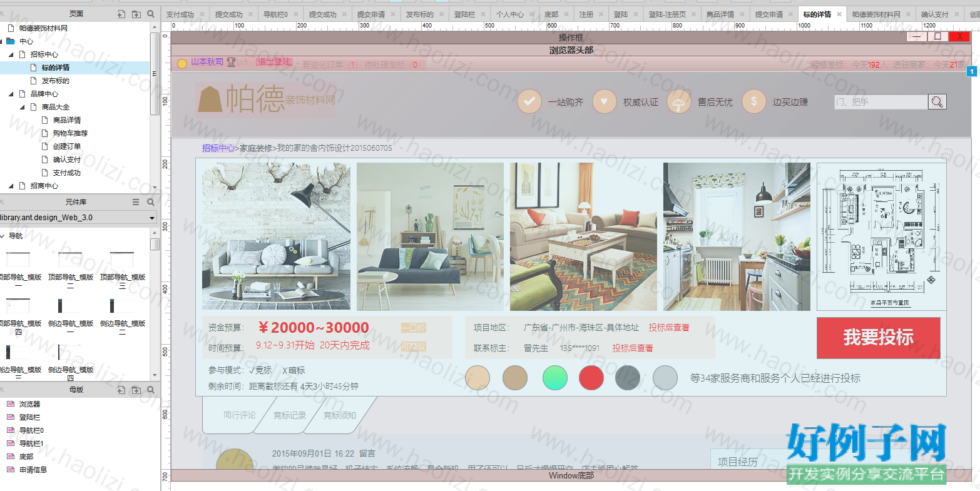Click the magnifier search icon on the canvas
980x491 pixels.
[x=937, y=102]
